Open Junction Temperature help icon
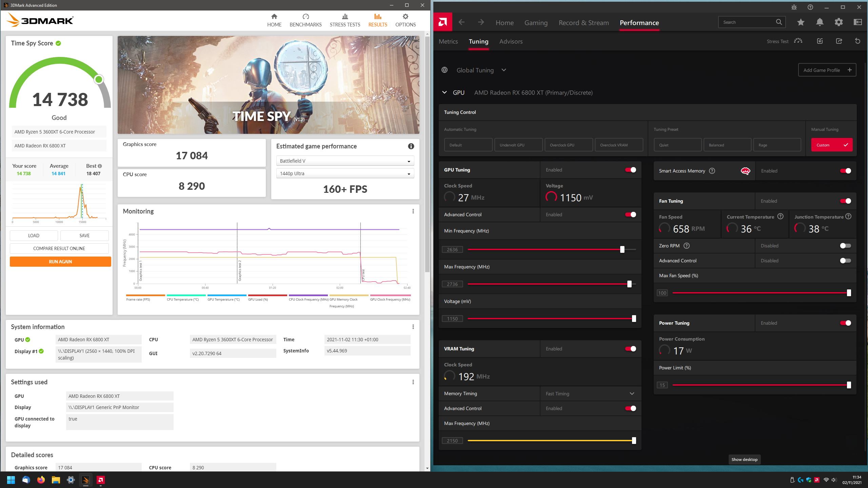 pyautogui.click(x=848, y=216)
